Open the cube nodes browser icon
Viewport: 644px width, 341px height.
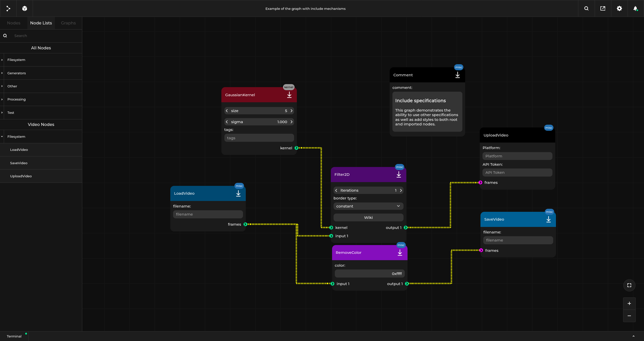click(x=25, y=9)
